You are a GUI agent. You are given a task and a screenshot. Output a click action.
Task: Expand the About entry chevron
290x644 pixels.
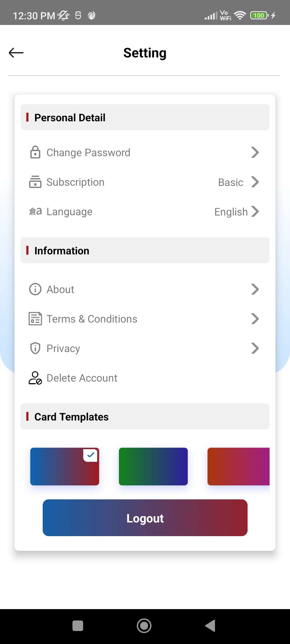click(255, 289)
